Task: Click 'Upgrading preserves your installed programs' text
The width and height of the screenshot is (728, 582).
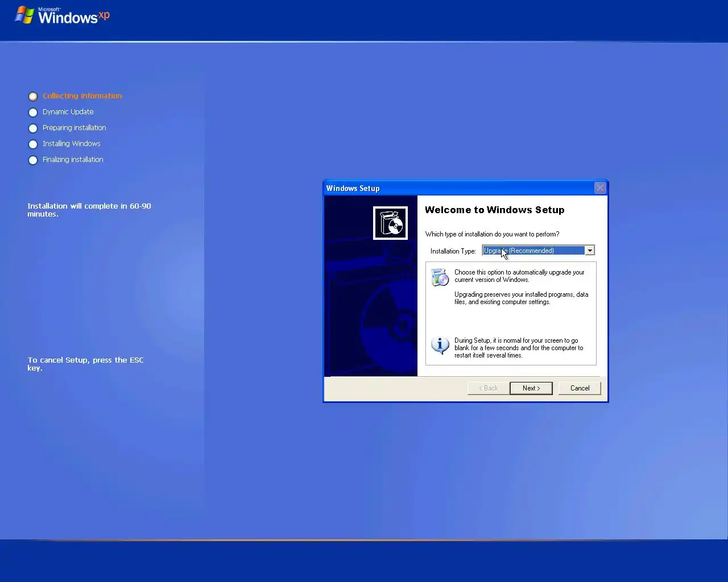Action: click(x=522, y=298)
